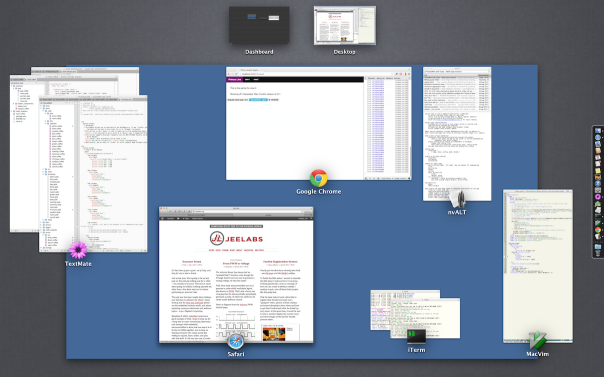Viewport: 604px width, 377px height.
Task: Select the MacVim editor window preview
Action: pyautogui.click(x=538, y=266)
